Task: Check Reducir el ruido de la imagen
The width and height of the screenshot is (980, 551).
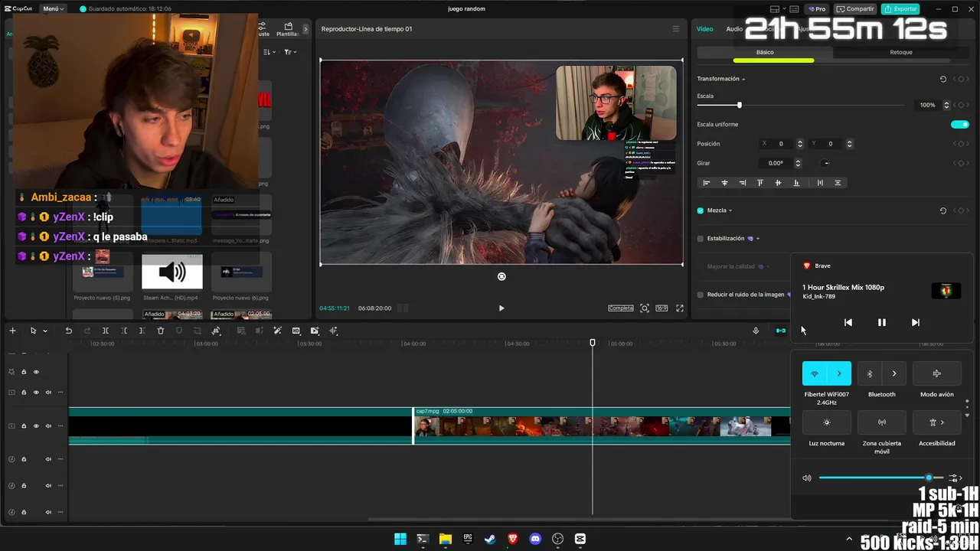Action: click(701, 295)
